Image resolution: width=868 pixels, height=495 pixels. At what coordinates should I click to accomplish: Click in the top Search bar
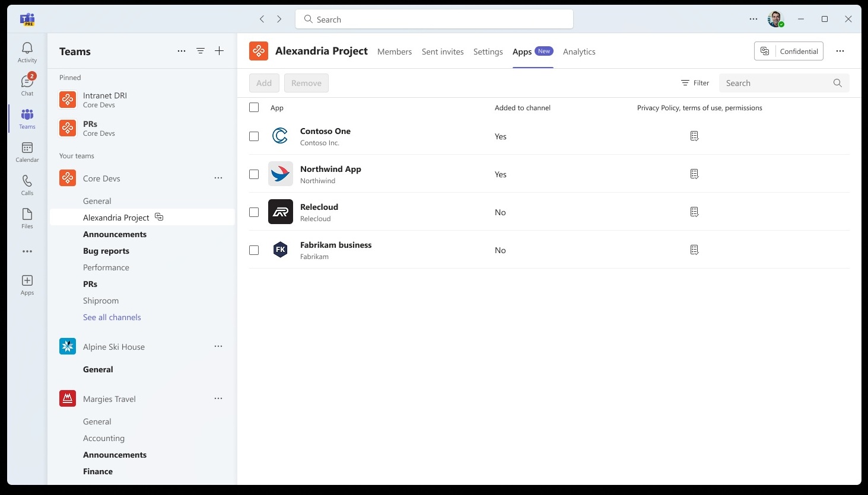click(434, 19)
